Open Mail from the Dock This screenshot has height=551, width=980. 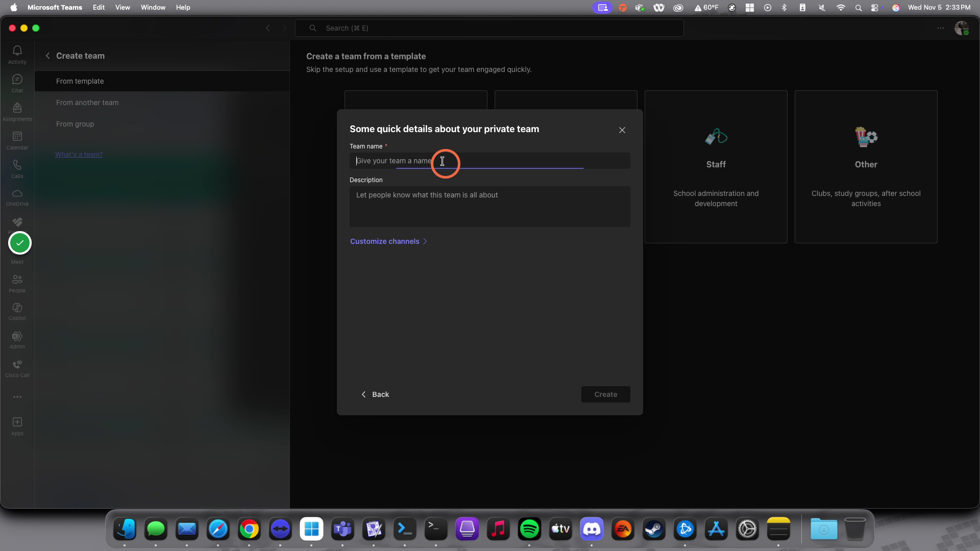[x=187, y=529]
